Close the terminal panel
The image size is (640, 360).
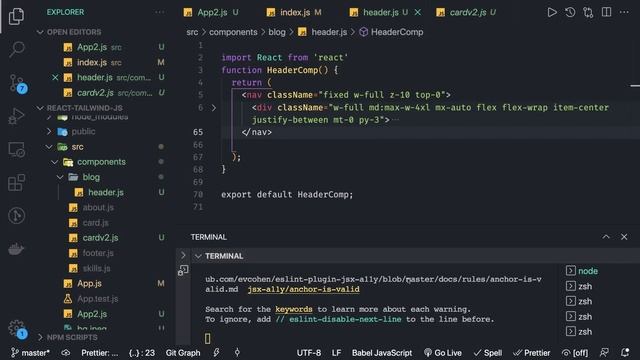pyautogui.click(x=624, y=237)
